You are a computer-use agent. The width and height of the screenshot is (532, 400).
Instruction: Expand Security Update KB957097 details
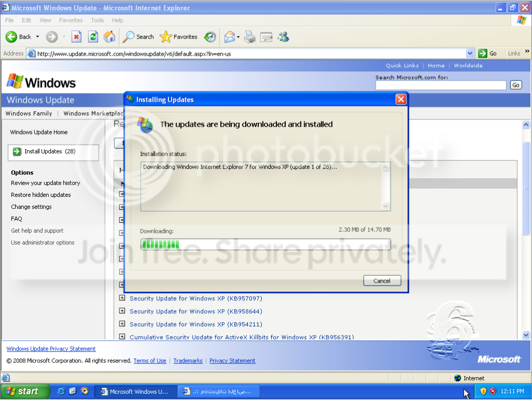point(122,298)
